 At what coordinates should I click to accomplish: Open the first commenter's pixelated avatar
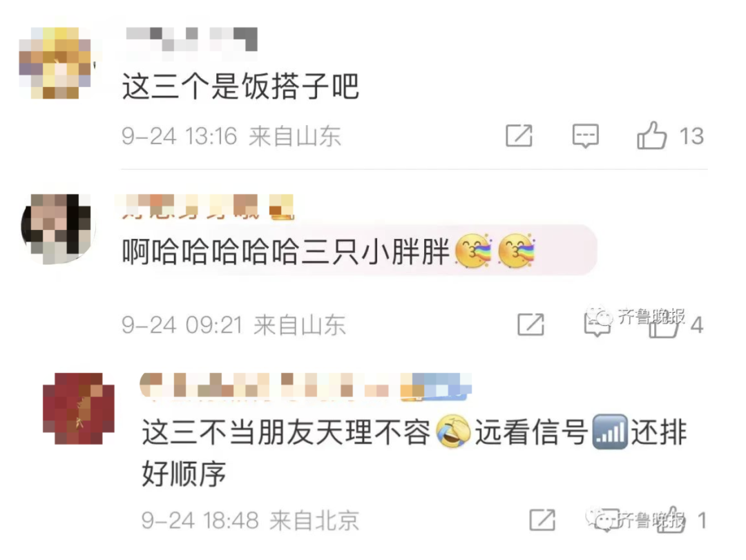(x=55, y=63)
